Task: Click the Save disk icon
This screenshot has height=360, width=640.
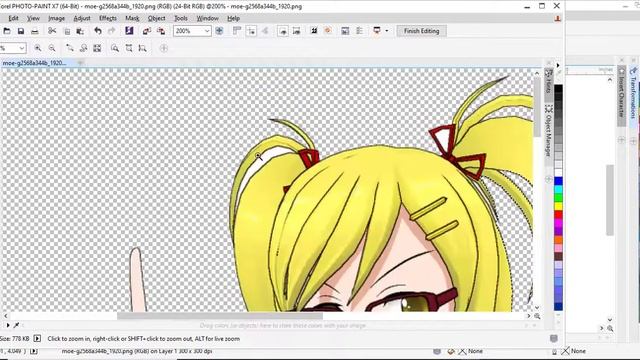Action: pos(20,31)
